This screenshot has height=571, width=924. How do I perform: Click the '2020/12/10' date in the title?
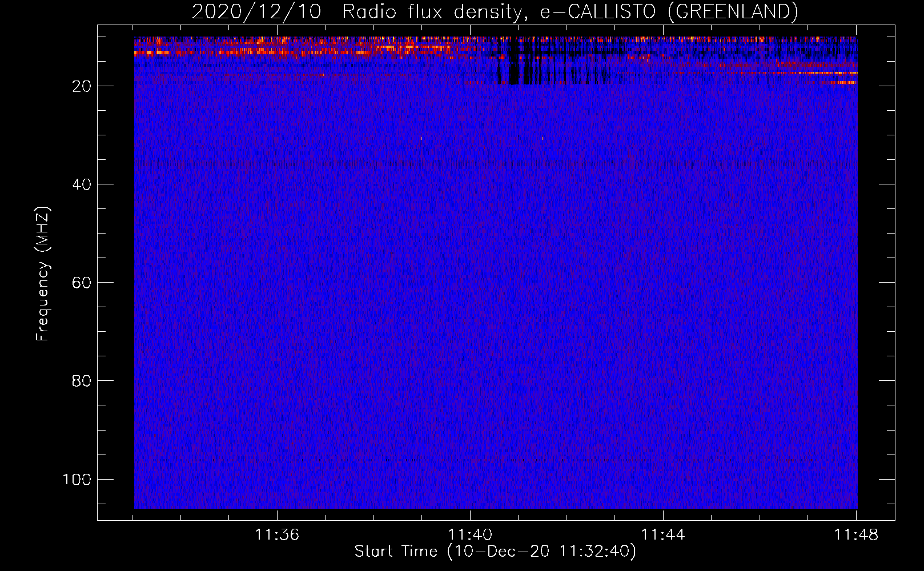pyautogui.click(x=257, y=11)
